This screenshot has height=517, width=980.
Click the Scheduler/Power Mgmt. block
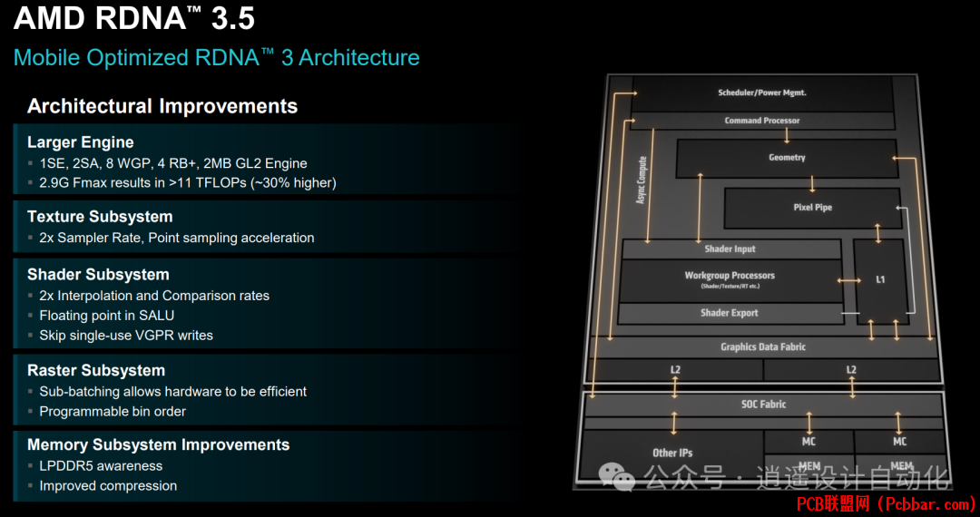click(x=762, y=93)
